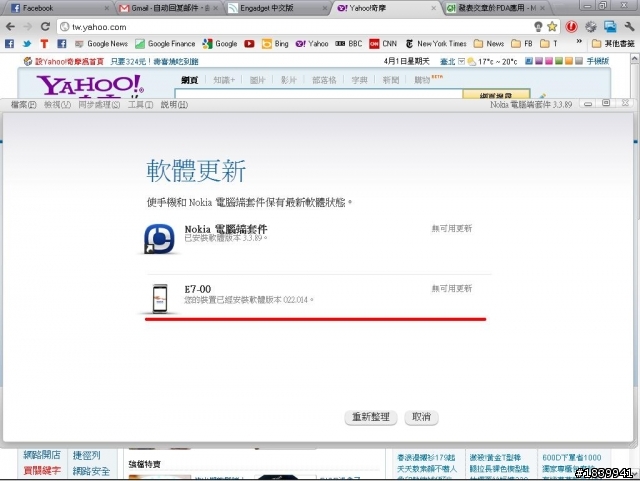Switch to the Facebook browser tab

[x=57, y=8]
